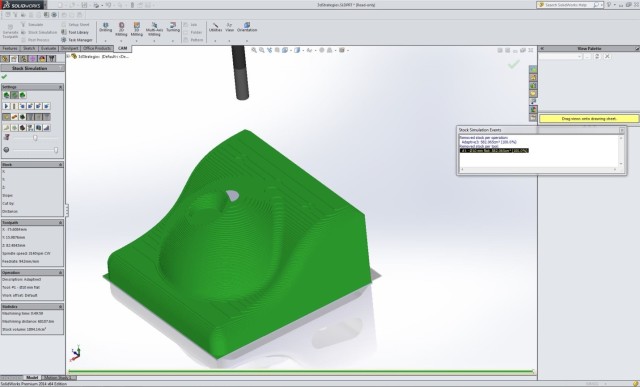
Task: Click the Post Process command
Action: click(35, 40)
